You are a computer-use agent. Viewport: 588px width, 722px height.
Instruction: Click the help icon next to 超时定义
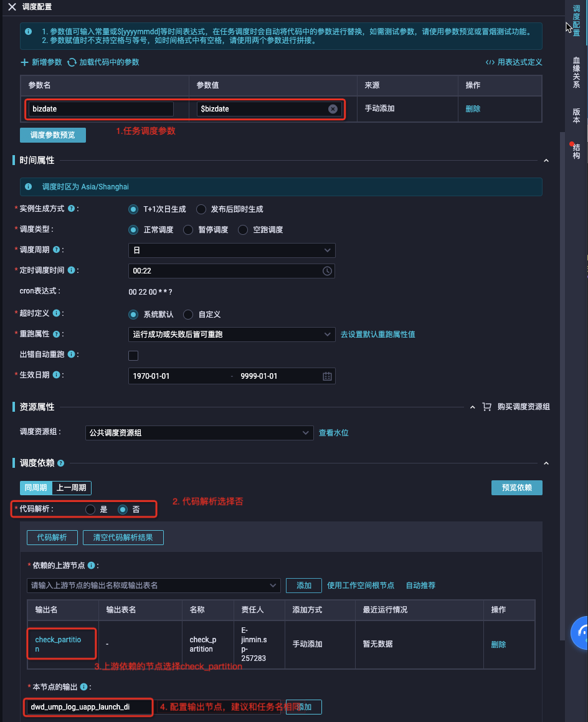56,313
